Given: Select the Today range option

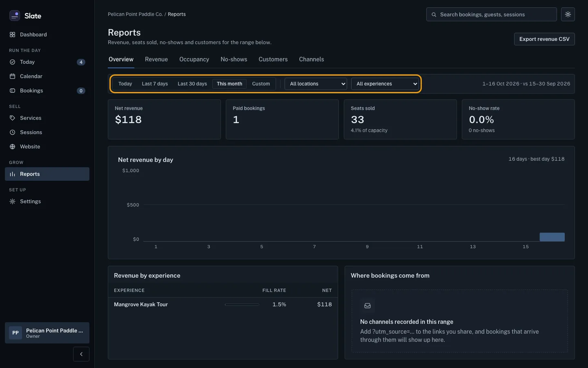Looking at the screenshot, I should tap(125, 84).
